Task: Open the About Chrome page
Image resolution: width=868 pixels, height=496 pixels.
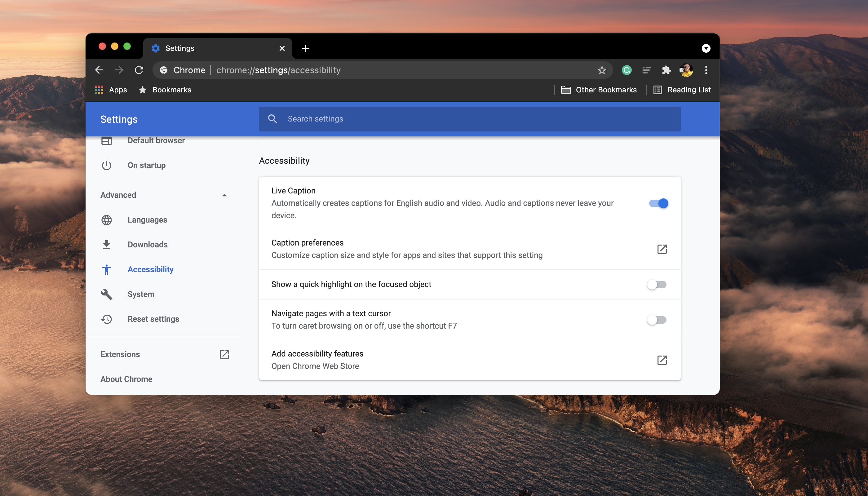Action: tap(126, 379)
